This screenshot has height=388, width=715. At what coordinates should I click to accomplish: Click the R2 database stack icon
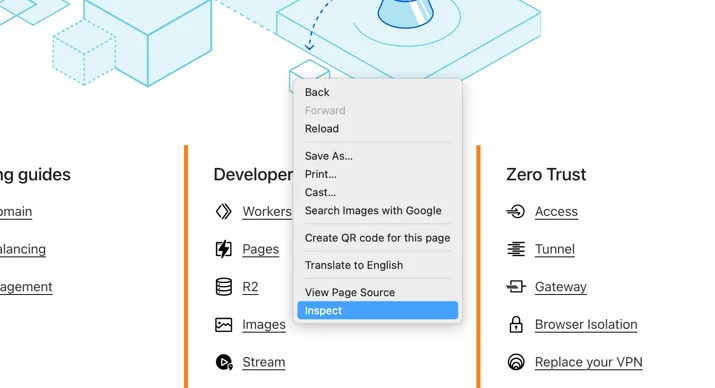tap(223, 287)
